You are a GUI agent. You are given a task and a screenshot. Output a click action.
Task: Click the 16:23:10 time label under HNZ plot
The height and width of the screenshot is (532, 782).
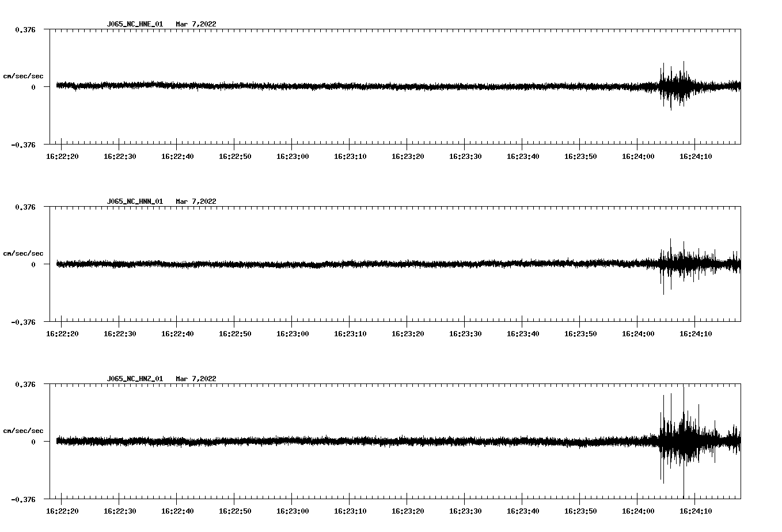pyautogui.click(x=350, y=511)
